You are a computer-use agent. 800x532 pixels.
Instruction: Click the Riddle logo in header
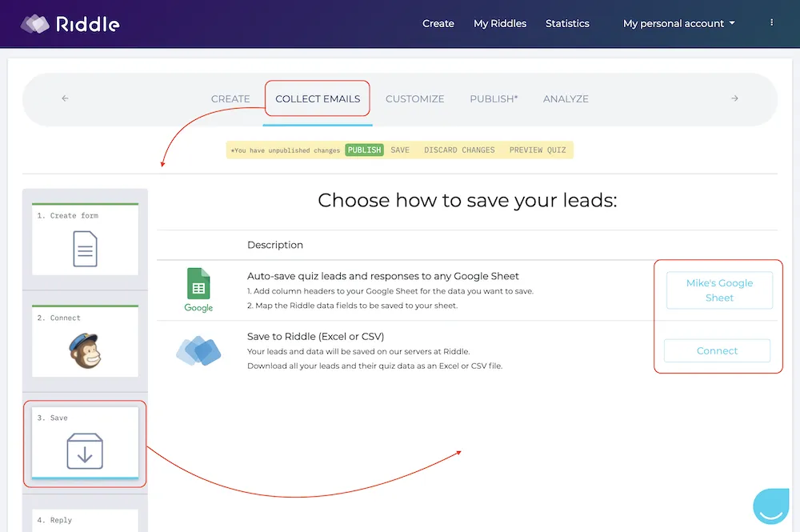(x=70, y=24)
